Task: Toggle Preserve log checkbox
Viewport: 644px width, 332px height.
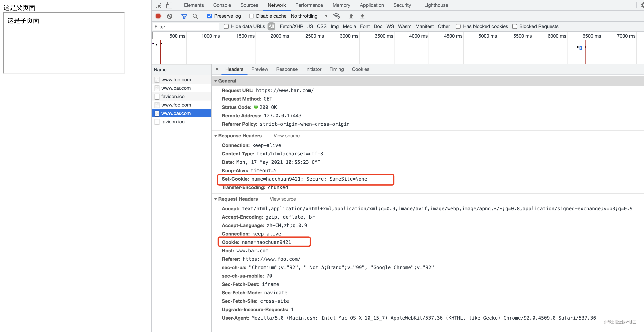Action: (x=209, y=16)
